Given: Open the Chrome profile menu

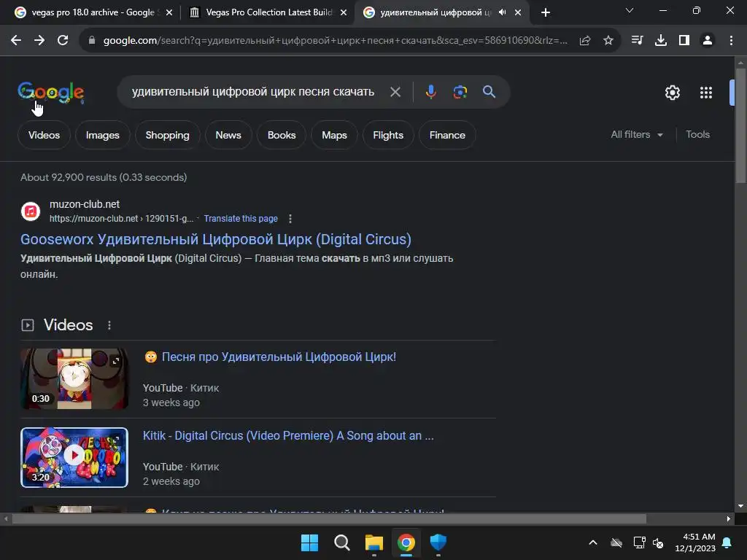Looking at the screenshot, I should 708,41.
